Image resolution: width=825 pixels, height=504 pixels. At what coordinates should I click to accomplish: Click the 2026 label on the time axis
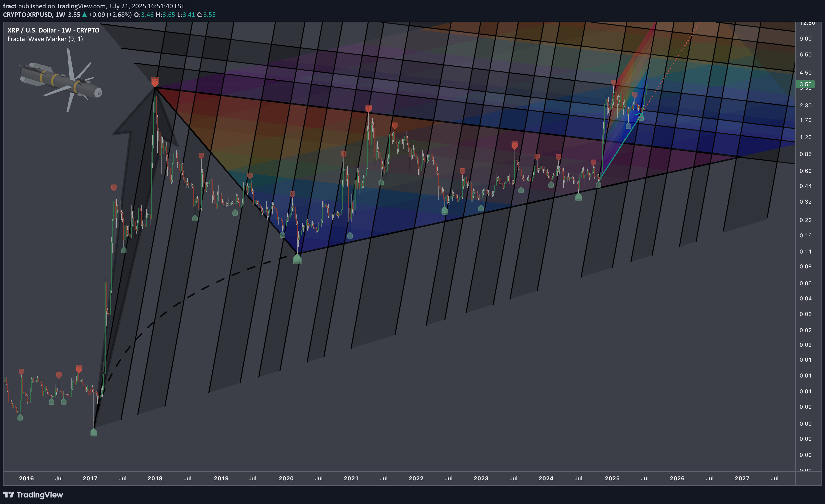click(677, 478)
